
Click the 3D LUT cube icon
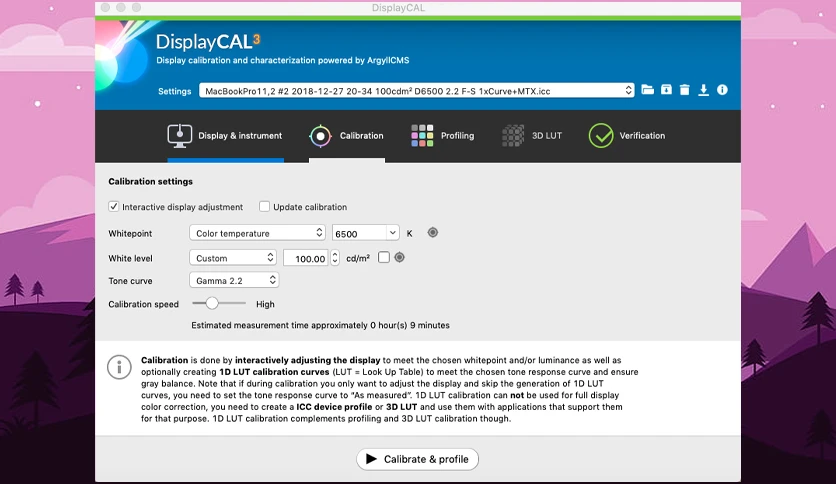tap(513, 135)
